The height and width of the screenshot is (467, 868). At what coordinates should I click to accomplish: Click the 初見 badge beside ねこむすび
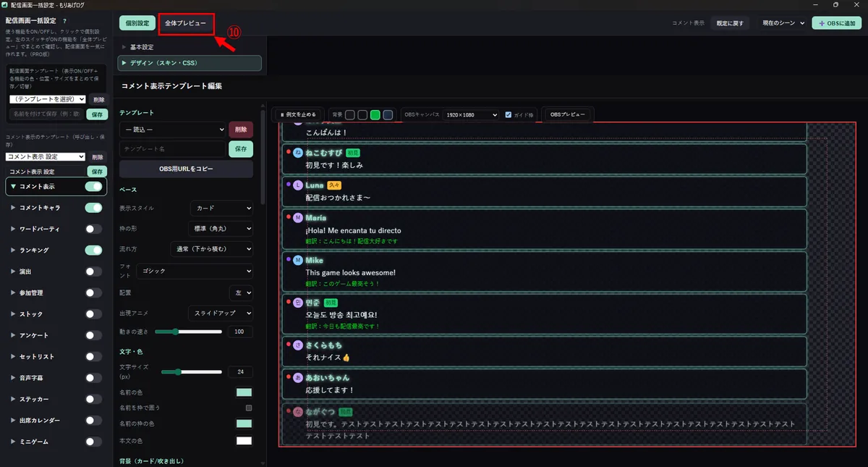(352, 153)
